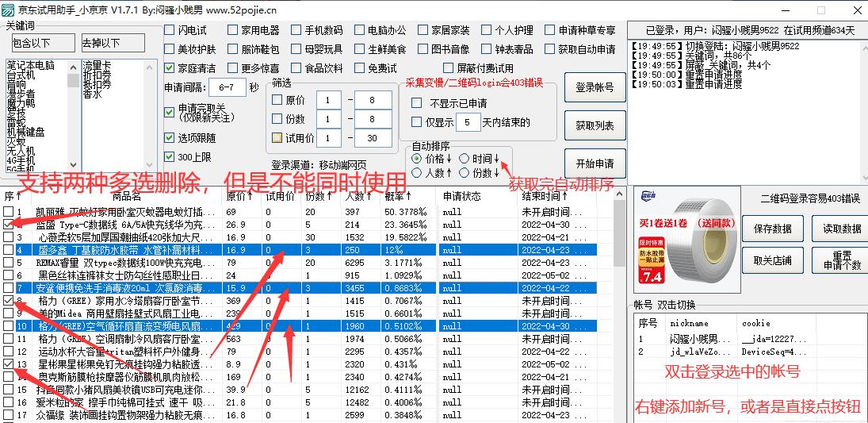
Task: Sort by the 概率↑ column header
Action: (x=410, y=196)
